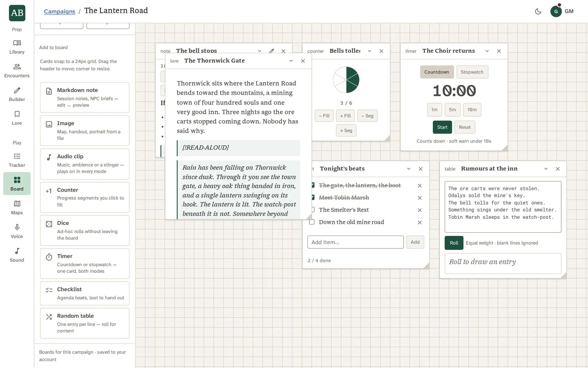Image resolution: width=588 pixels, height=368 pixels.
Task: Open Maps in the sidebar
Action: pyautogui.click(x=17, y=208)
